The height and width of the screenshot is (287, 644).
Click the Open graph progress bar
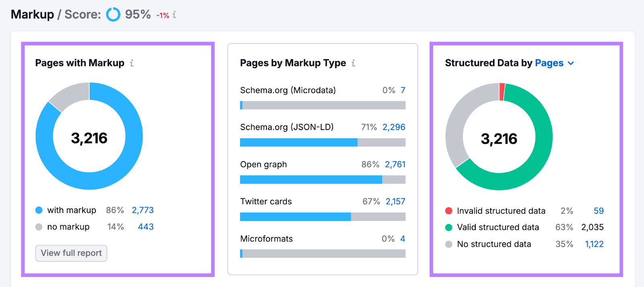pyautogui.click(x=322, y=180)
